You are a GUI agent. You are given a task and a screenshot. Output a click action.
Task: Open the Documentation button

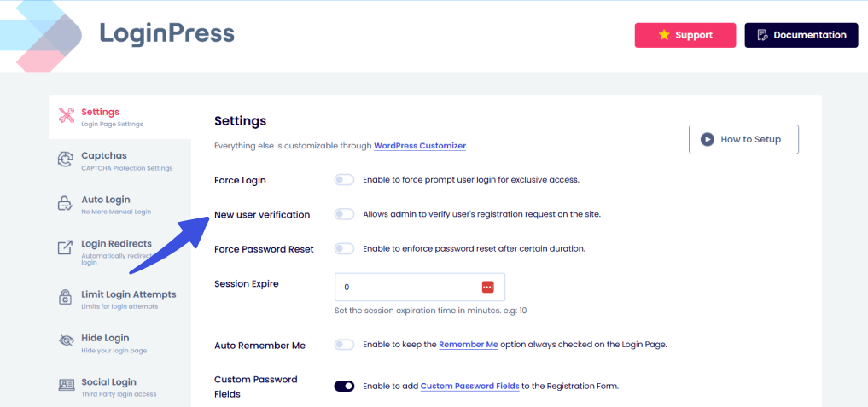tap(801, 35)
